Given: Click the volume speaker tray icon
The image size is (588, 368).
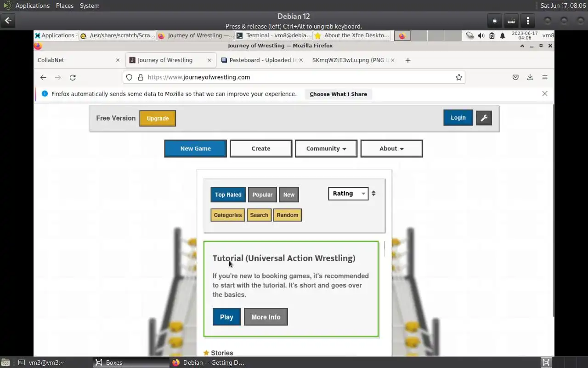Looking at the screenshot, I should pos(481,35).
